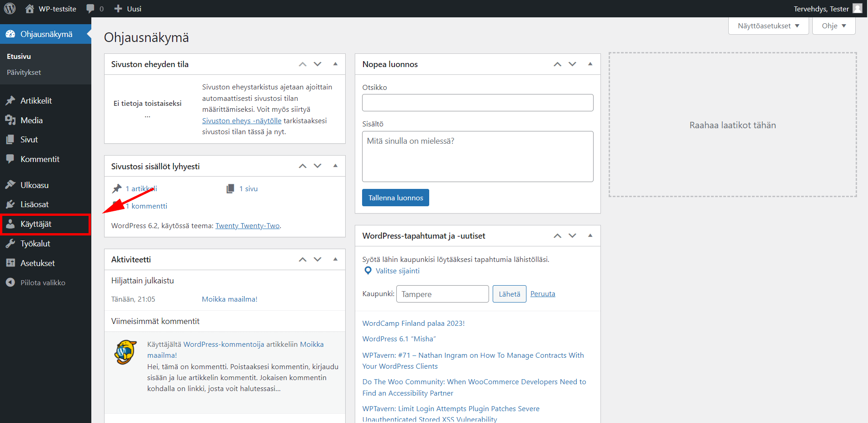Click the WordPress logo icon in admin bar
Viewport: 868px width, 423px height.
coord(10,9)
